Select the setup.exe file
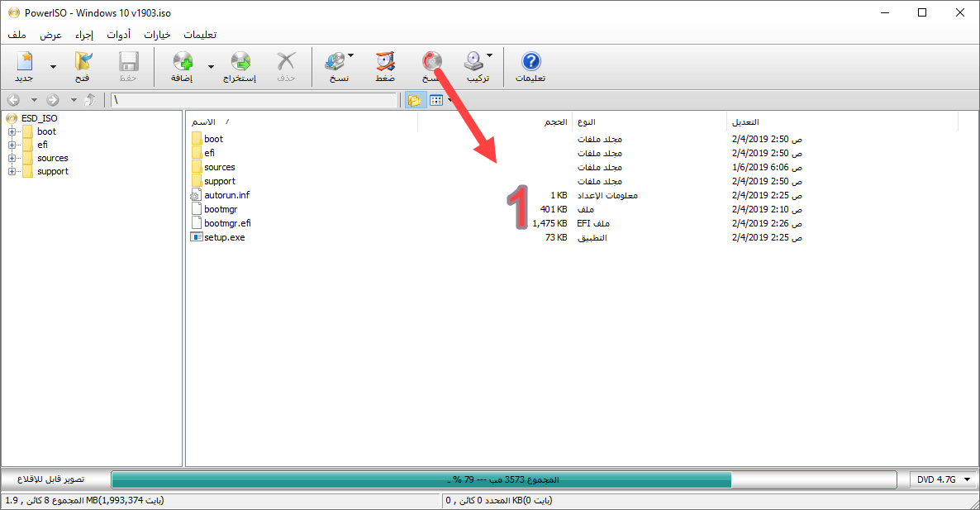This screenshot has width=980, height=510. coord(225,237)
